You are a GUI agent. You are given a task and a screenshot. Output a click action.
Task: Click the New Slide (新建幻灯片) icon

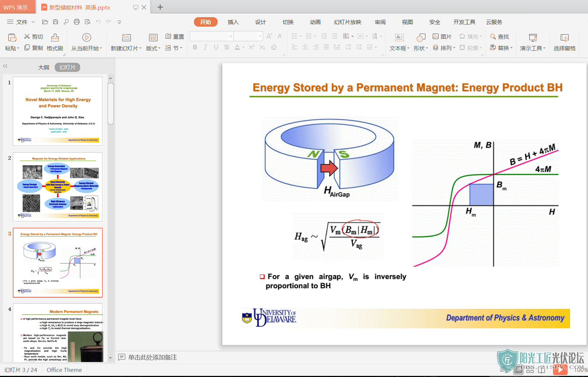point(126,37)
